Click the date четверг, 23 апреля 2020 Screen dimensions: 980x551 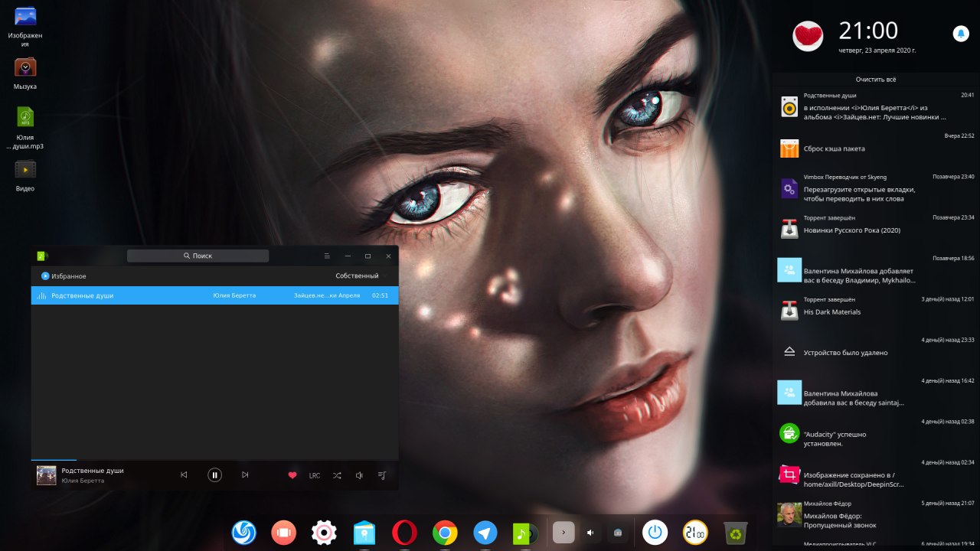click(877, 51)
